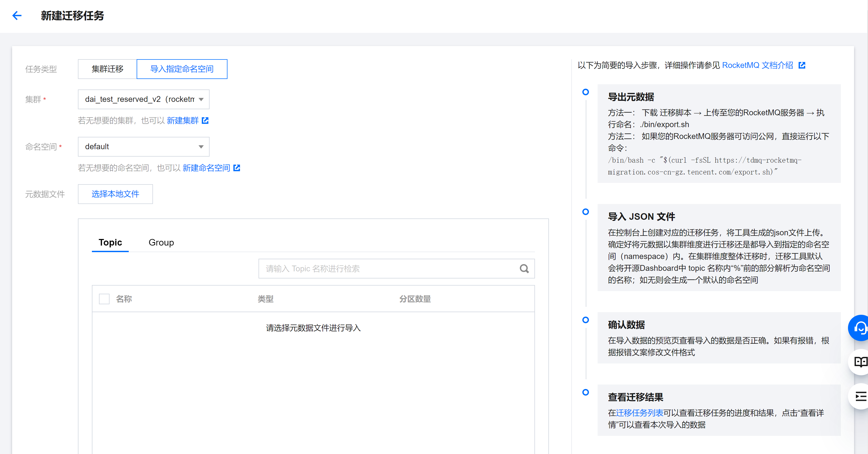Switch to the Topic tab

click(x=110, y=242)
